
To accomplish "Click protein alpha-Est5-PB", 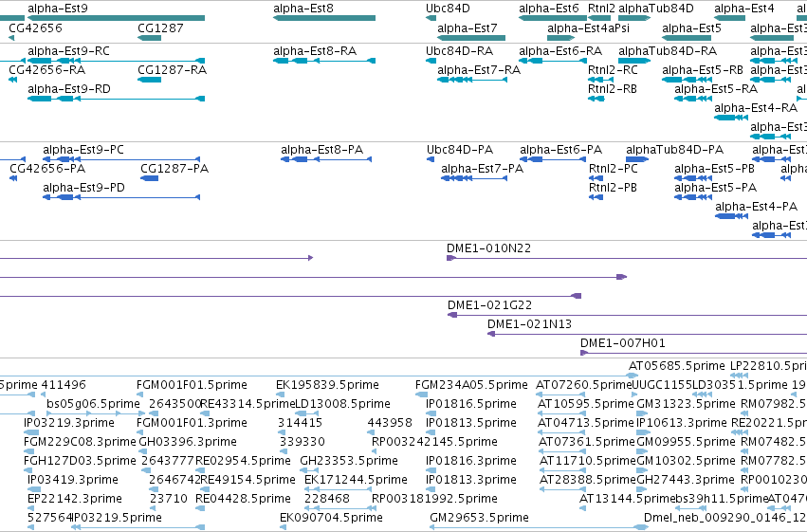I will click(693, 178).
